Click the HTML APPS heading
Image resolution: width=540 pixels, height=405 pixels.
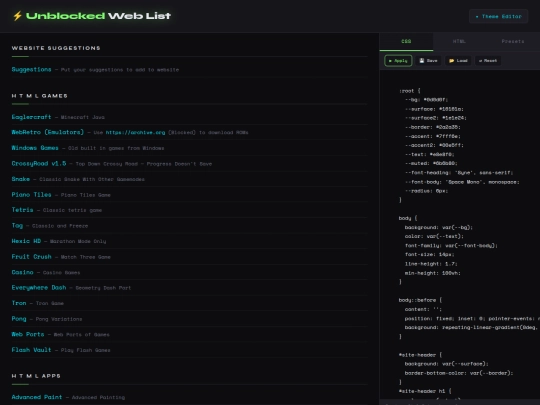[x=36, y=376]
